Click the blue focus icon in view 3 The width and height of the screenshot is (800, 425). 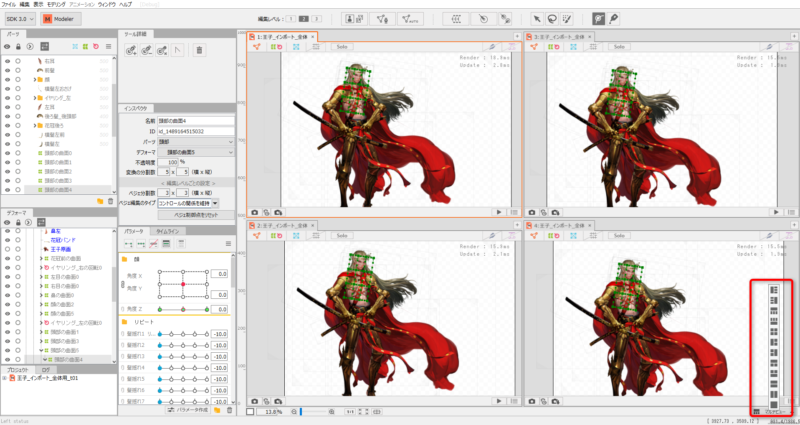[x=573, y=46]
